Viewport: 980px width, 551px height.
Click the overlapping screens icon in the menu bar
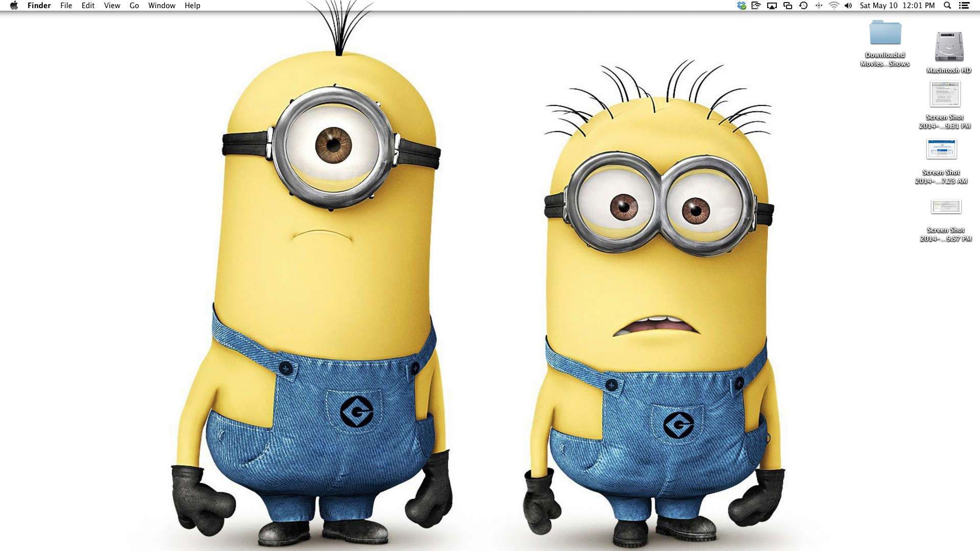coord(788,6)
